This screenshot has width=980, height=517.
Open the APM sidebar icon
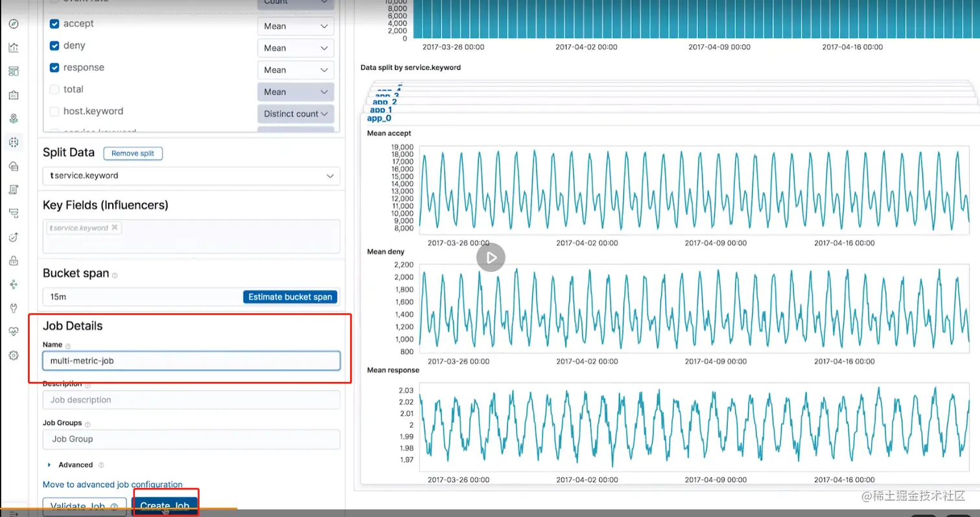(14, 213)
